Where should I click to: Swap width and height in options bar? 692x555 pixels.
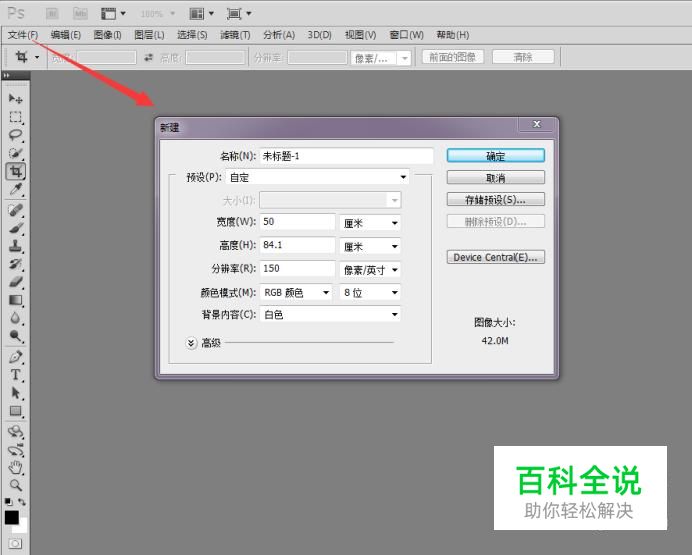149,57
